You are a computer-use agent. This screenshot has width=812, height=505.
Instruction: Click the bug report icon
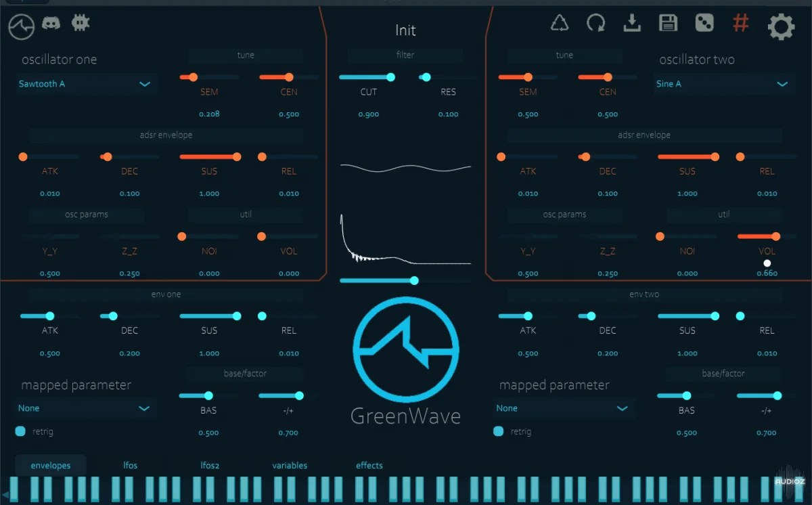(81, 22)
